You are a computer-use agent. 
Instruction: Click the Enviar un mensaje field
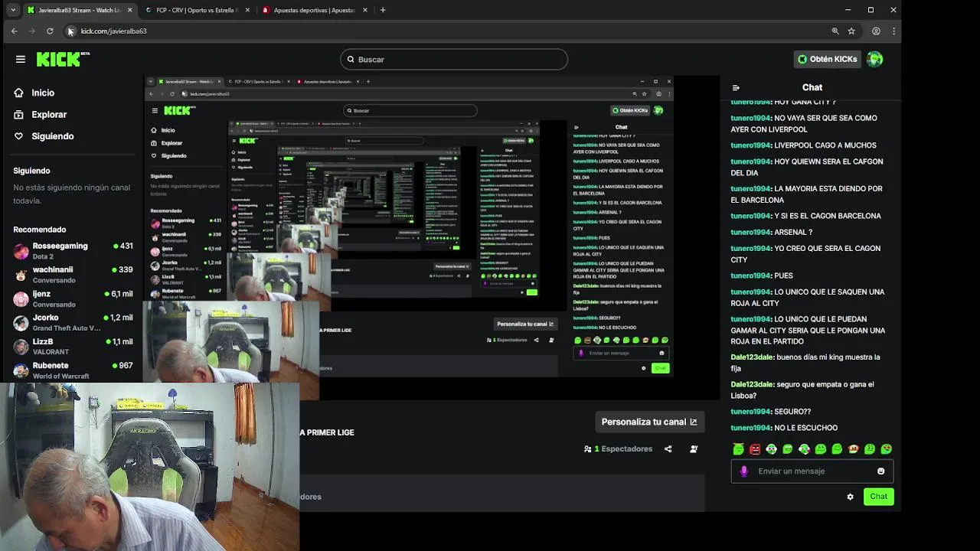812,471
